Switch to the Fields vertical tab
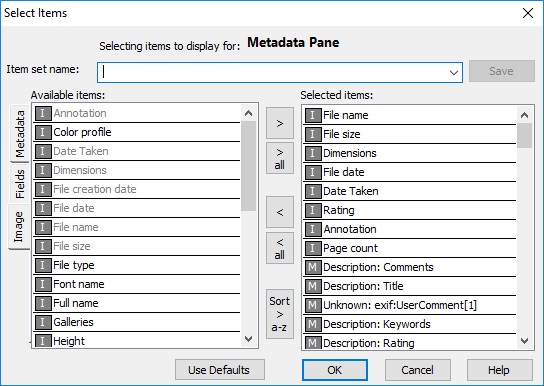Image resolution: width=544 pixels, height=386 pixels. point(20,184)
